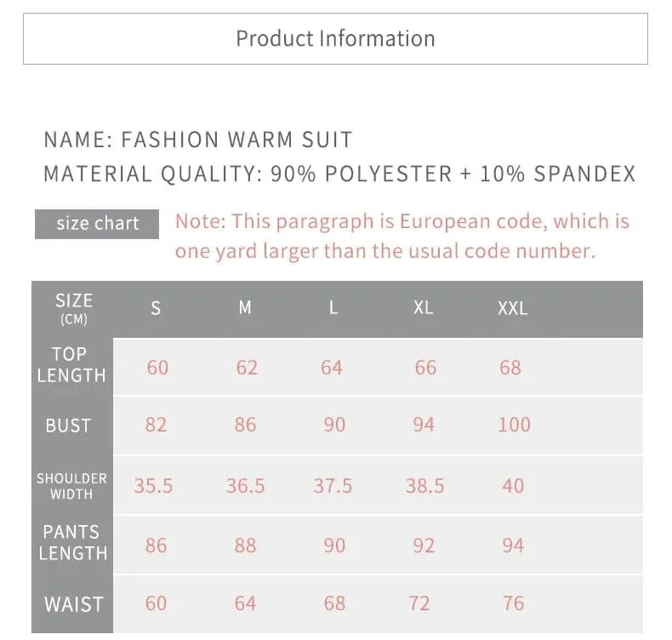Click the Product Information header box

[x=335, y=39]
